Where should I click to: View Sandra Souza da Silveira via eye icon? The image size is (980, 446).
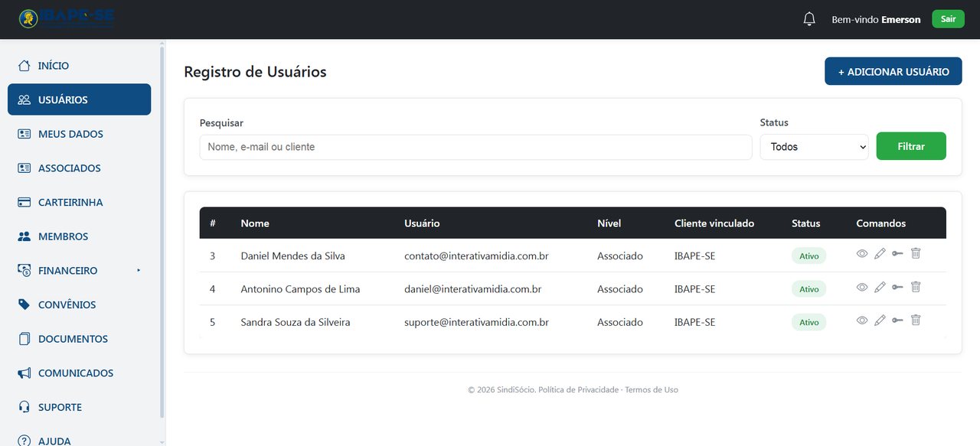pyautogui.click(x=862, y=320)
